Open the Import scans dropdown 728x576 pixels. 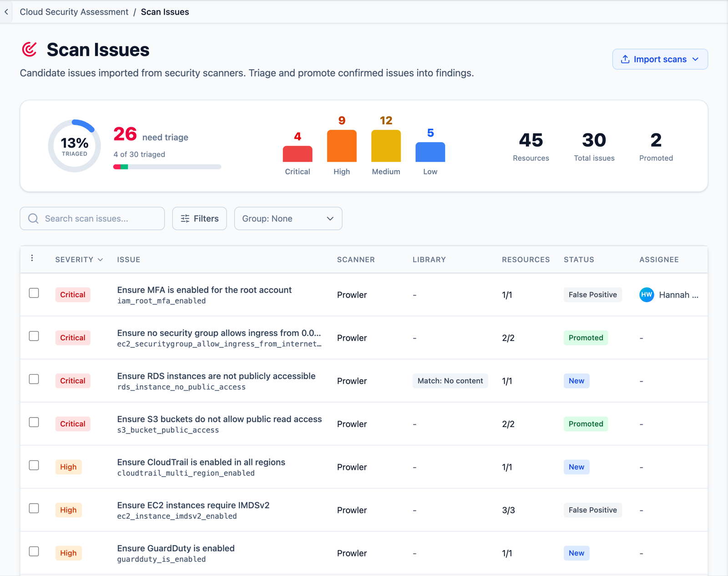pos(660,59)
